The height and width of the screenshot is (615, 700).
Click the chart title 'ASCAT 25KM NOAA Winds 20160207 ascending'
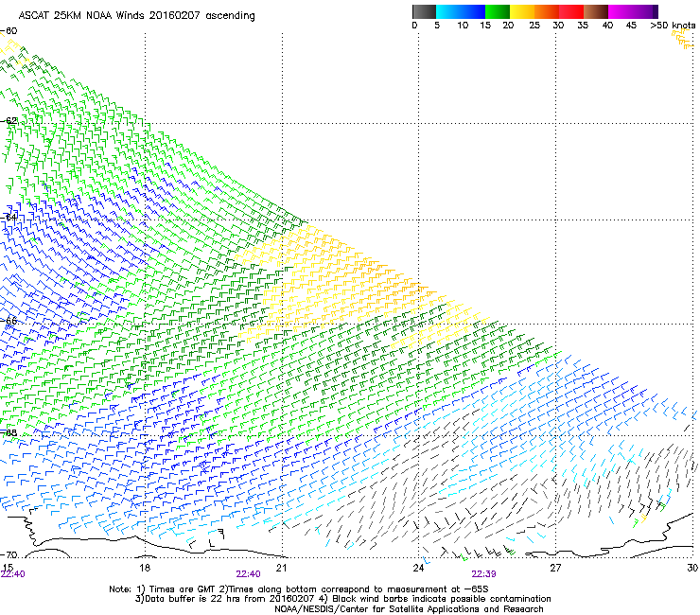point(136,16)
